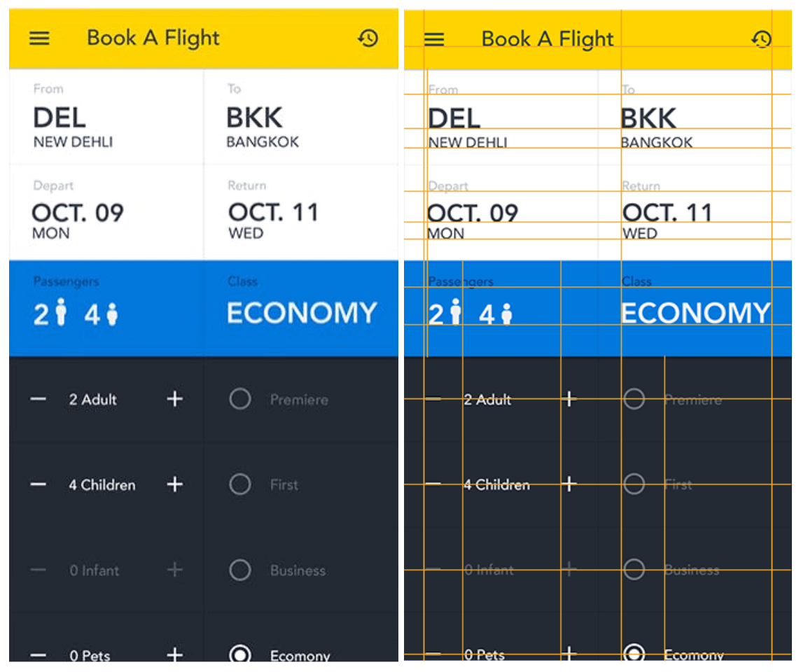Image resolution: width=801 pixels, height=672 pixels.
Task: Open recent search history via clock icon
Action: (x=368, y=38)
